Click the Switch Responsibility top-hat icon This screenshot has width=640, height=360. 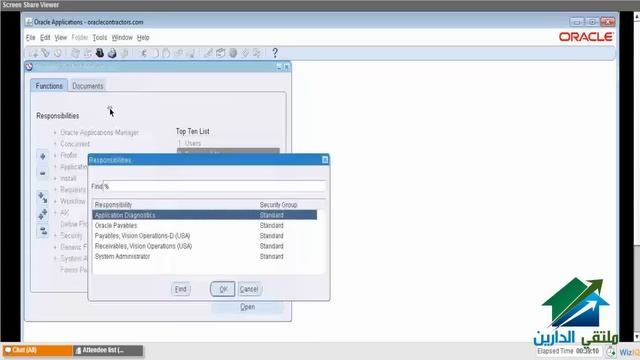[x=100, y=53]
